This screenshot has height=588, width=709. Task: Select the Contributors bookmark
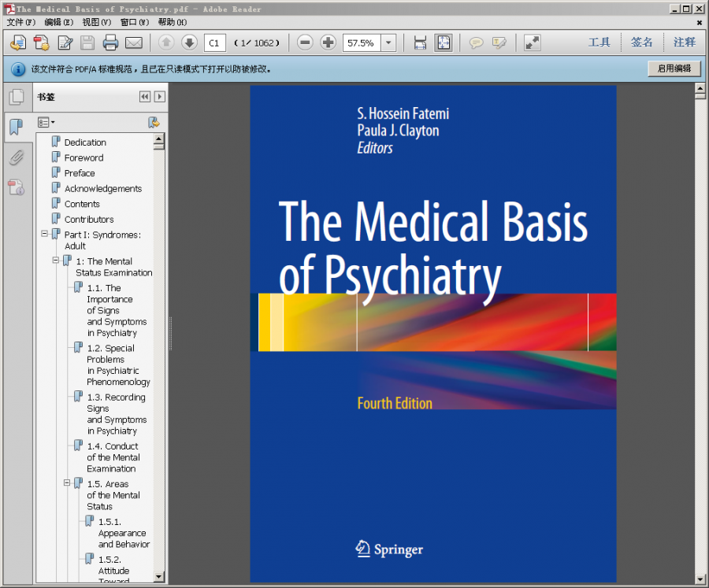click(x=89, y=219)
